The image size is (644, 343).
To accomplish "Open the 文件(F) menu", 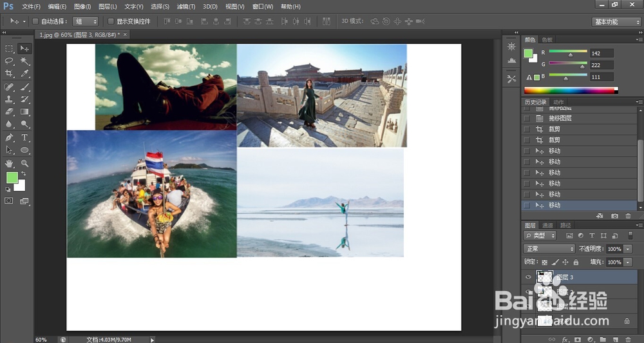I will coord(31,6).
